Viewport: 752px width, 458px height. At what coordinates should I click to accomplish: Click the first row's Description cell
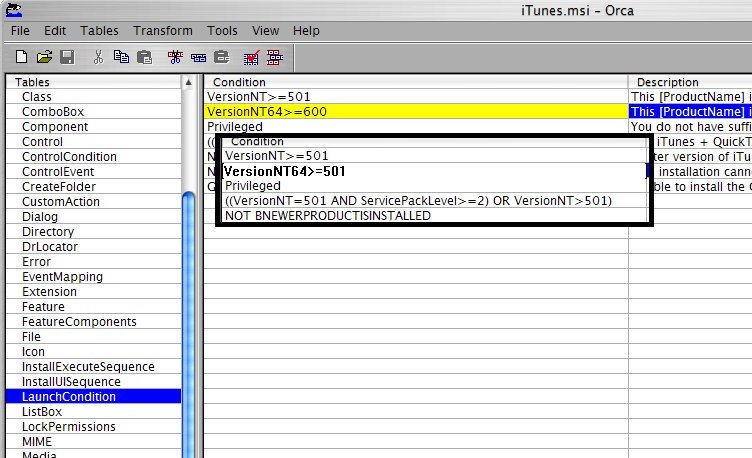click(x=691, y=96)
